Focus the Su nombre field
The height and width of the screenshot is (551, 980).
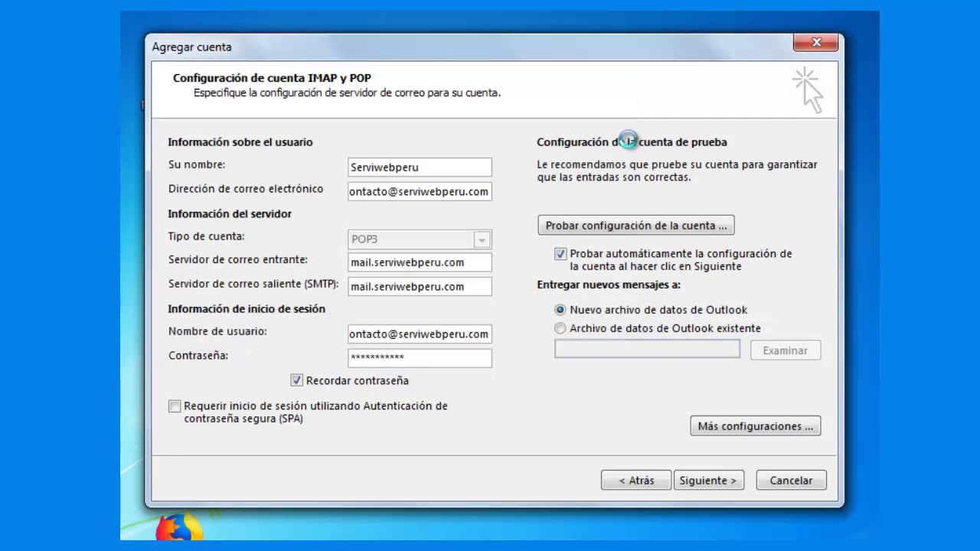coord(420,168)
